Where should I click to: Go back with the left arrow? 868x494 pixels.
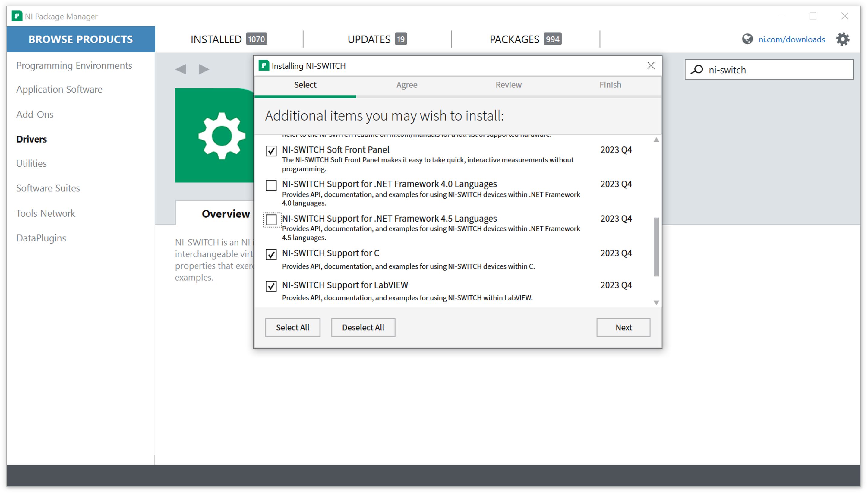tap(181, 69)
